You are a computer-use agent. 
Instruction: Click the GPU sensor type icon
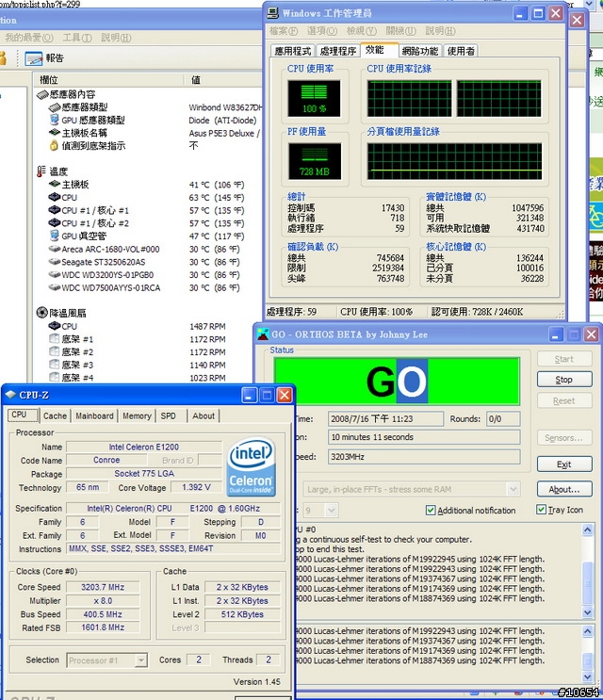[55, 120]
